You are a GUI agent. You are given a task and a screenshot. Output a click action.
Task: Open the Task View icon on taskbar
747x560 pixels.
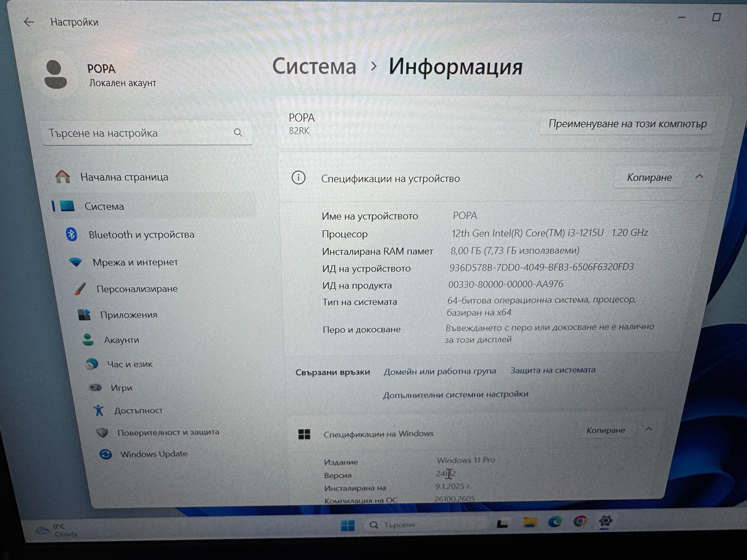pos(502,524)
